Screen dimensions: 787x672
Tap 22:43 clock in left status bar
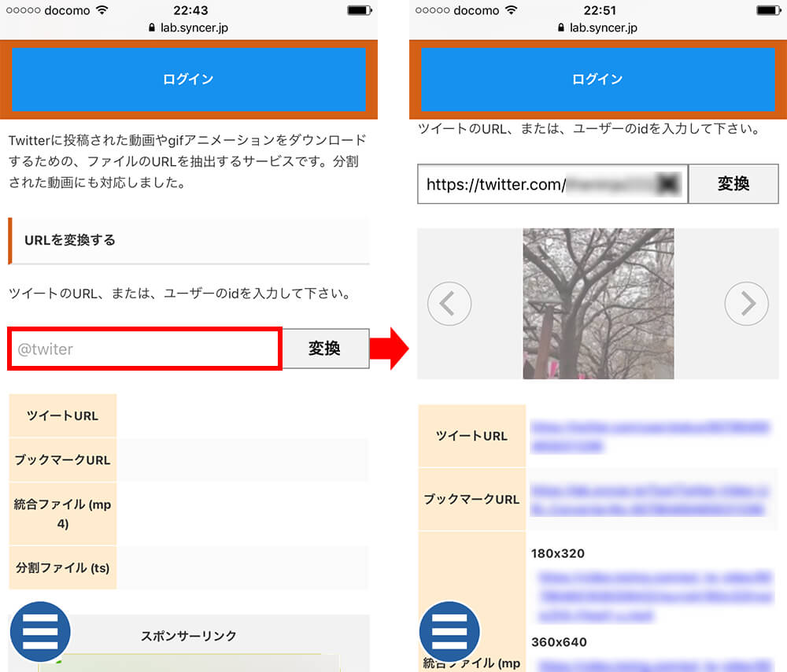click(x=190, y=10)
